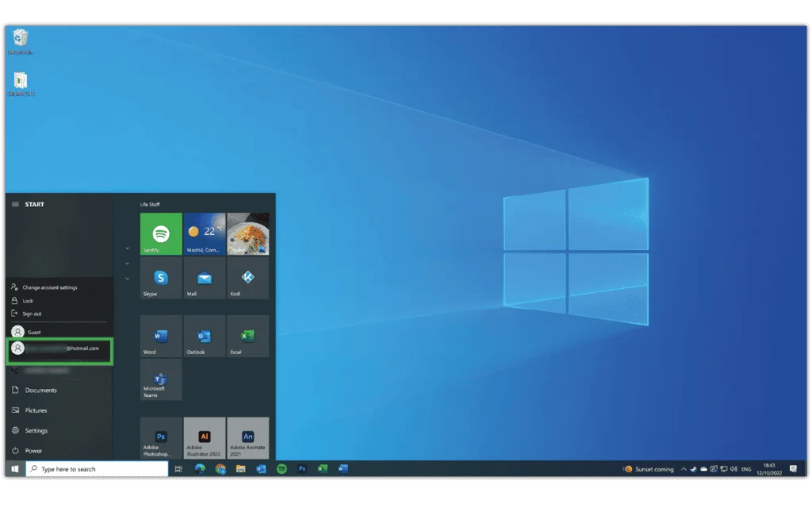Show hidden system tray icons
The width and height of the screenshot is (812, 508).
point(684,469)
